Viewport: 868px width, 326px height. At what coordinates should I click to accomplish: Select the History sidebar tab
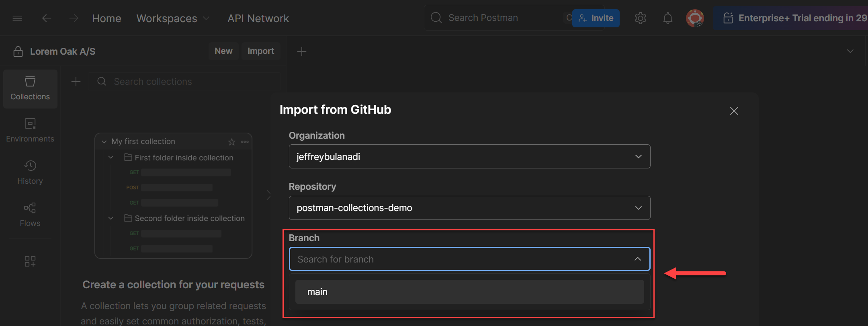click(x=30, y=172)
